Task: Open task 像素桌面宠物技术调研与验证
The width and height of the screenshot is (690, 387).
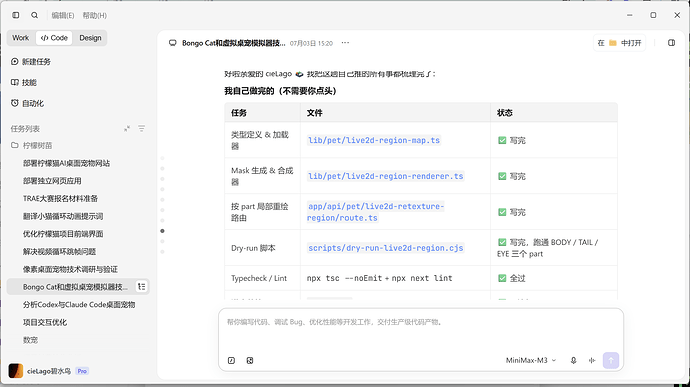Action: click(70, 269)
